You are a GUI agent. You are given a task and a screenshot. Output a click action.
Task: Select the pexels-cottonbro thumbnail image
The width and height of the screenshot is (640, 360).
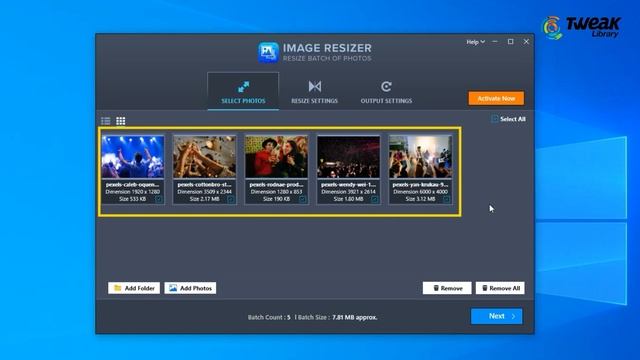pos(204,157)
